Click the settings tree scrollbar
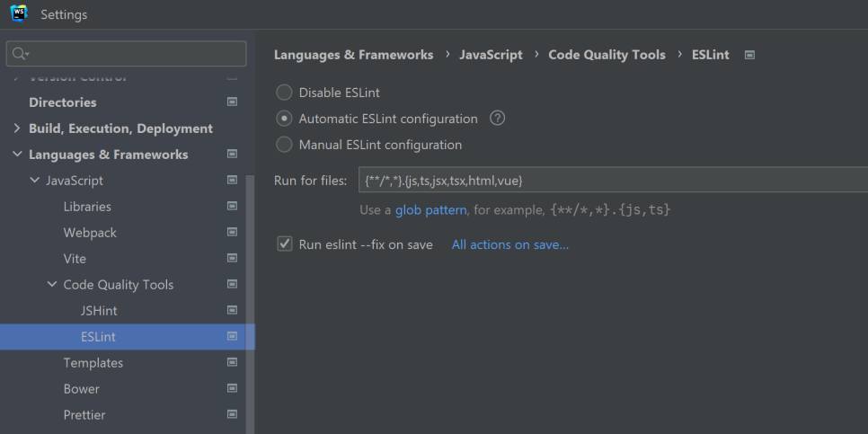868x434 pixels. tap(250, 305)
